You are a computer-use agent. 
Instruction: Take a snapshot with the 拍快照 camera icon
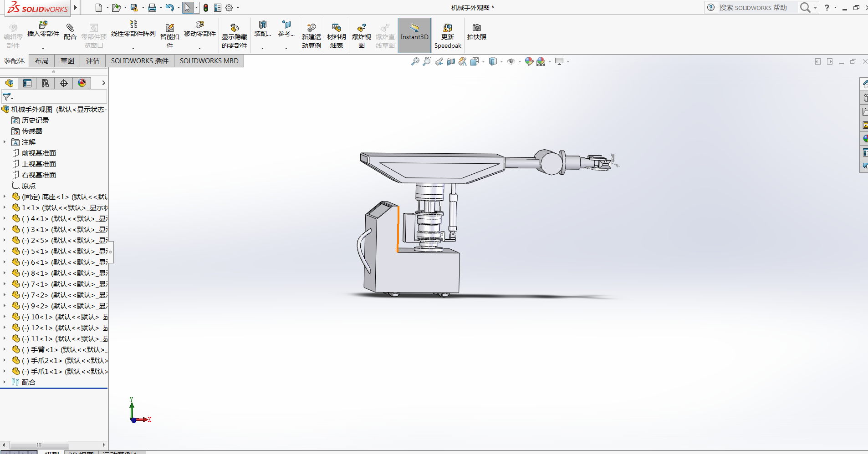coord(477,28)
